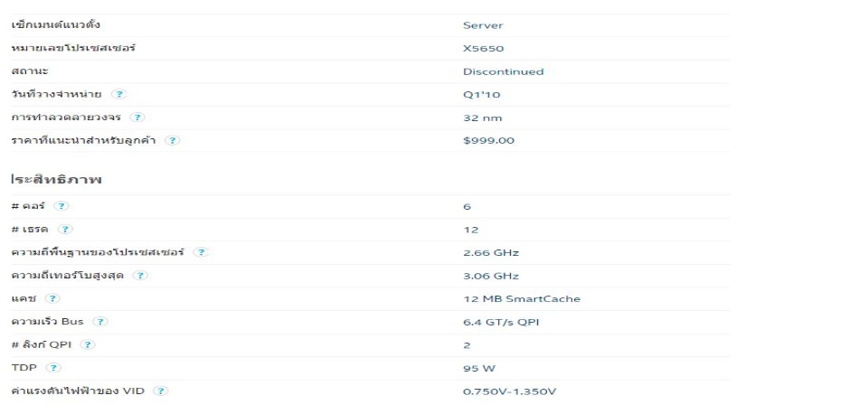Screen dimensions: 868x405
Task: Click the Server segment value
Action: coord(483,25)
